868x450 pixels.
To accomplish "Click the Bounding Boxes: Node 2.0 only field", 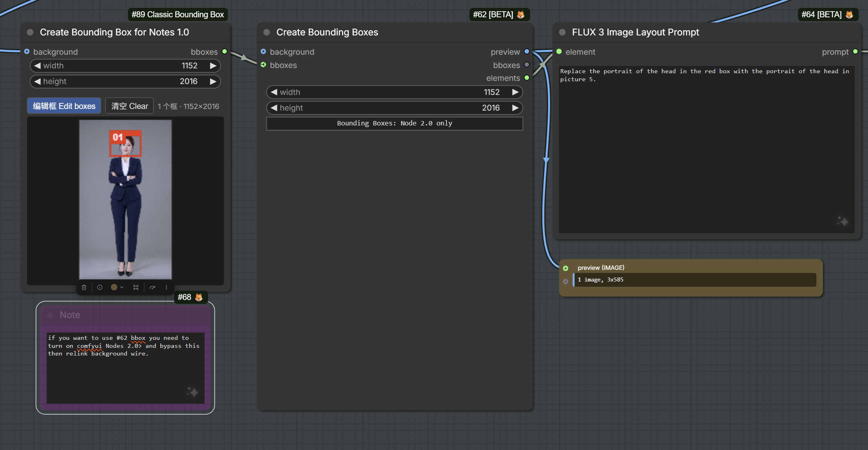I will pos(395,123).
